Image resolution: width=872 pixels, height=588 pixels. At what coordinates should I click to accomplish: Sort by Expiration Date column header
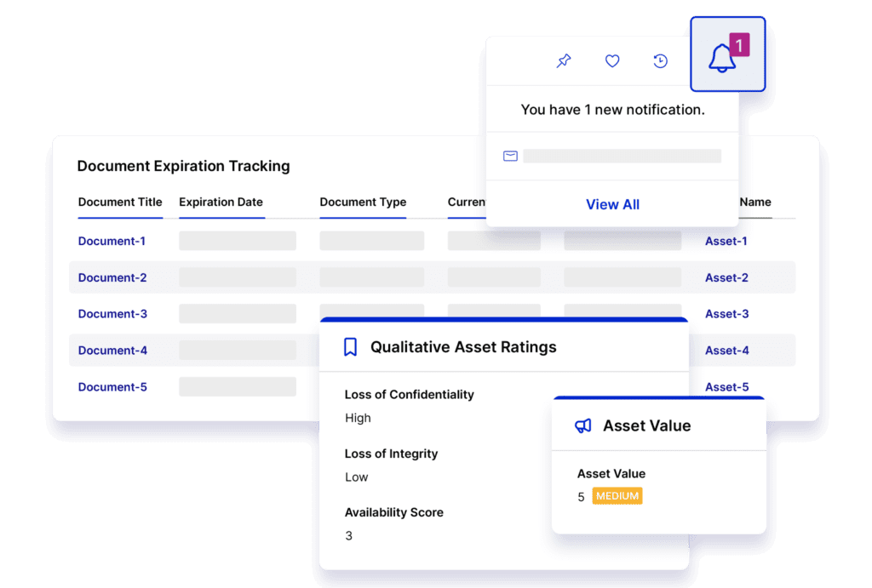pyautogui.click(x=221, y=203)
